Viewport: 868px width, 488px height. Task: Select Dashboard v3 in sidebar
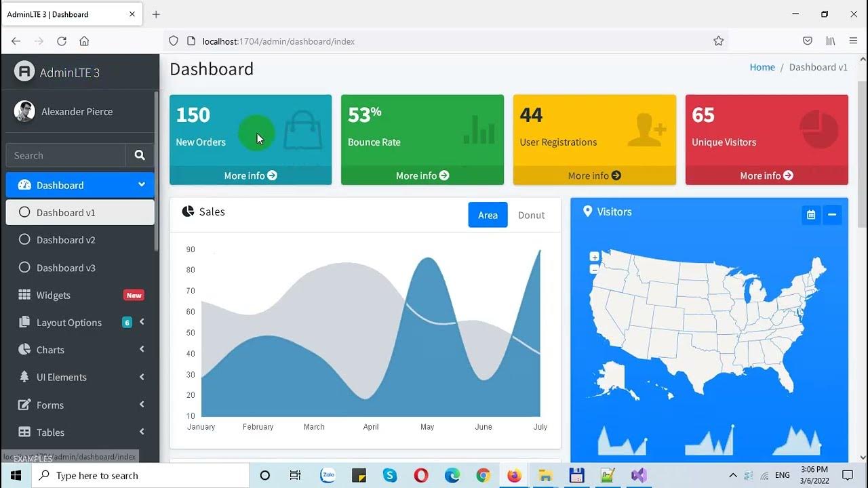coord(80,268)
